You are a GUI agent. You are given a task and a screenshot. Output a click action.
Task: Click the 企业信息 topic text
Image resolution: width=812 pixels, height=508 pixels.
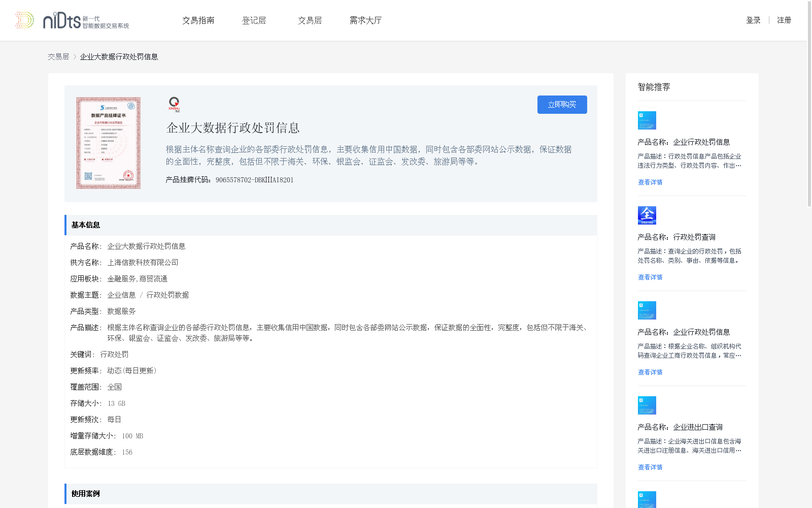pos(121,295)
